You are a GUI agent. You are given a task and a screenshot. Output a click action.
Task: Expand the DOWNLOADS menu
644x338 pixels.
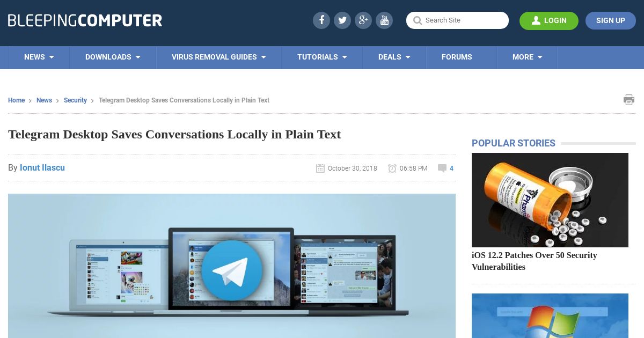point(113,57)
